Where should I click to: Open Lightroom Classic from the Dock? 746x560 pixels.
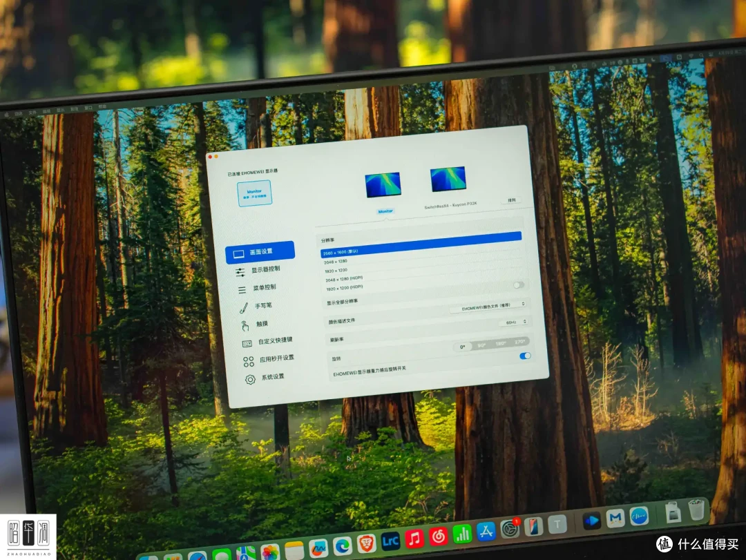click(390, 541)
